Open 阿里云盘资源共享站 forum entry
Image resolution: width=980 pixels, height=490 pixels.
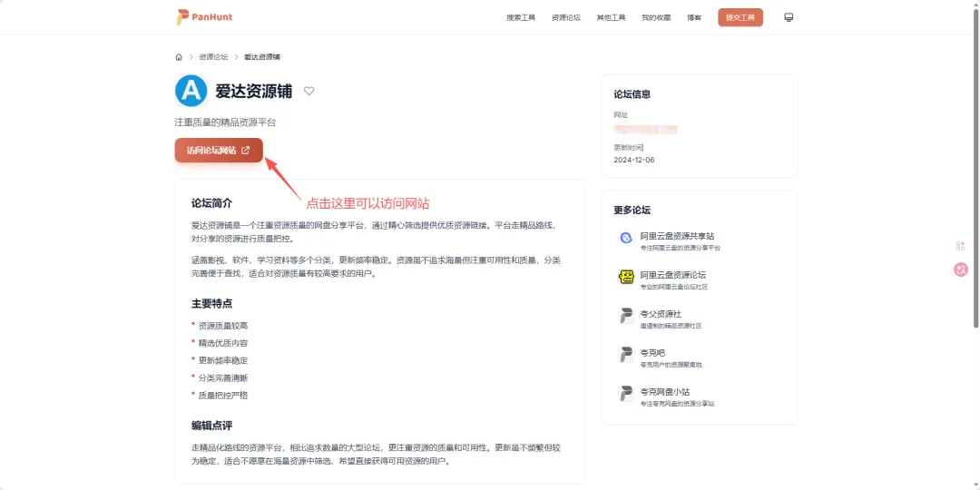tap(699, 241)
